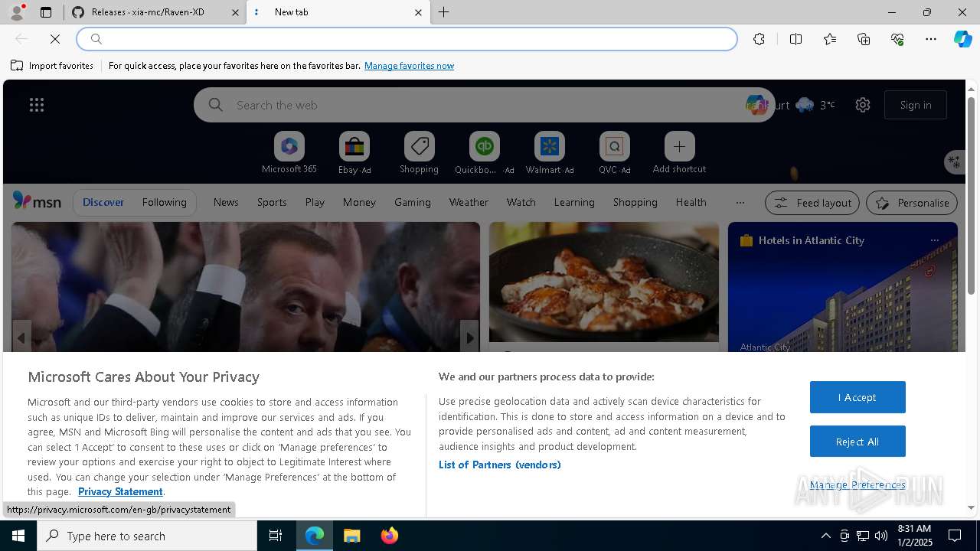The image size is (980, 551).
Task: Open Microsoft 365 shortcut
Action: 289,152
